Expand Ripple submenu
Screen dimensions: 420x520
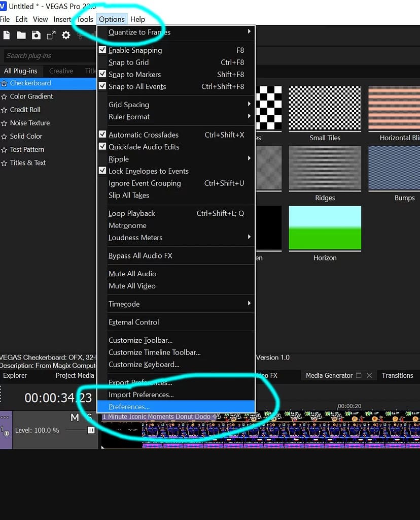click(x=176, y=159)
